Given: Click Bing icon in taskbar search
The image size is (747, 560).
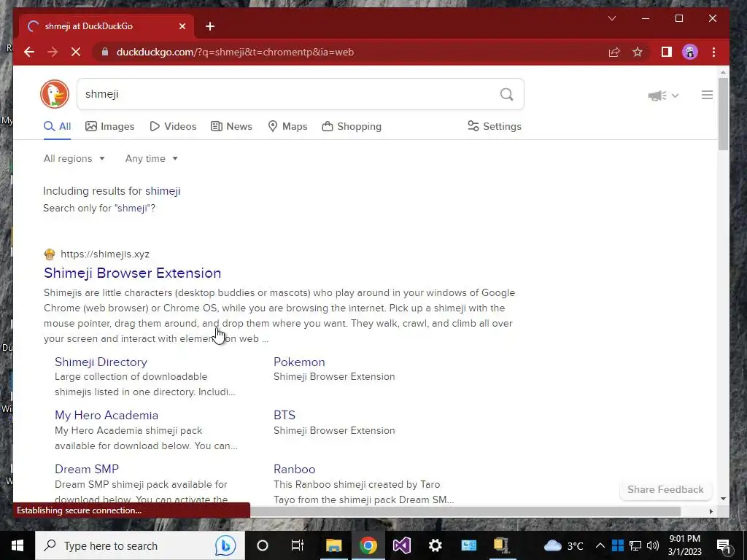Looking at the screenshot, I should pos(225,545).
